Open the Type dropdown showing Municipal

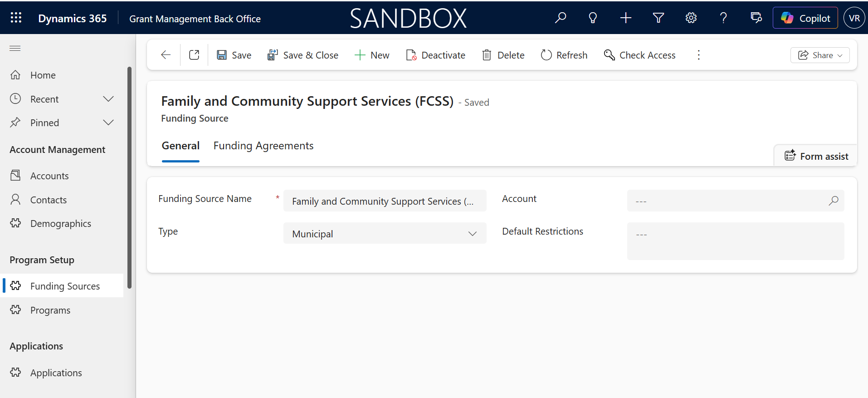pos(385,233)
